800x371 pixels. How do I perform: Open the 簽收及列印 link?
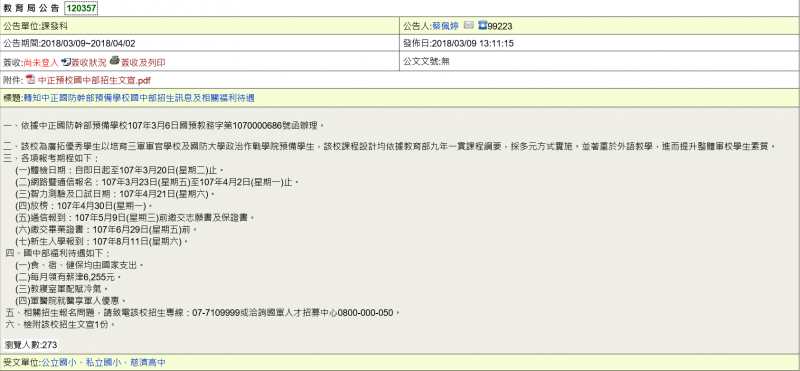(143, 62)
